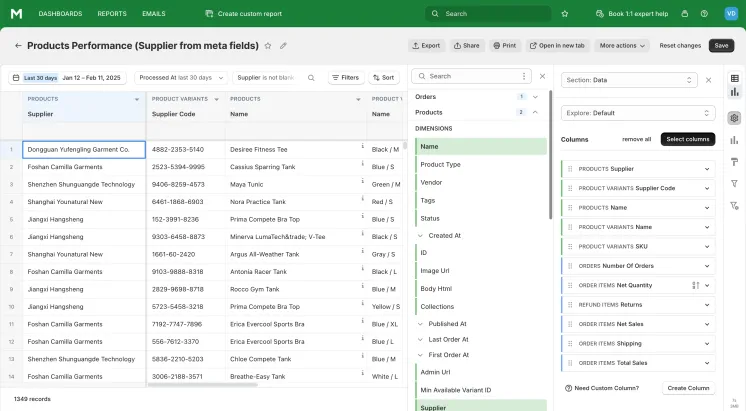Open the VD user avatar menu
The width and height of the screenshot is (746, 411).
[x=731, y=14]
